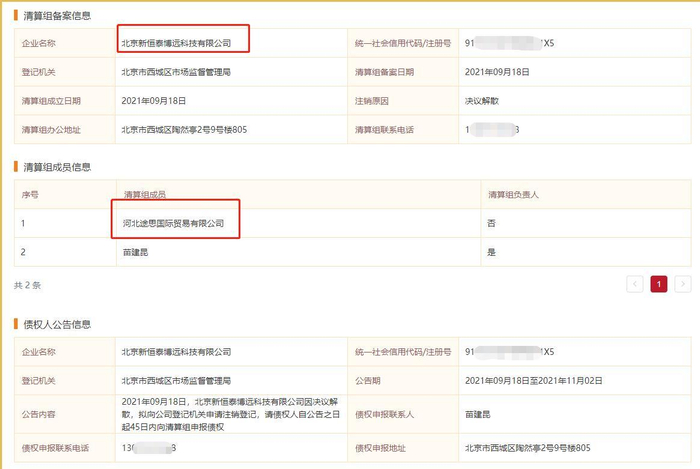This screenshot has width=700, height=469.
Task: Click the 清算组成员 column header
Action: point(145,195)
